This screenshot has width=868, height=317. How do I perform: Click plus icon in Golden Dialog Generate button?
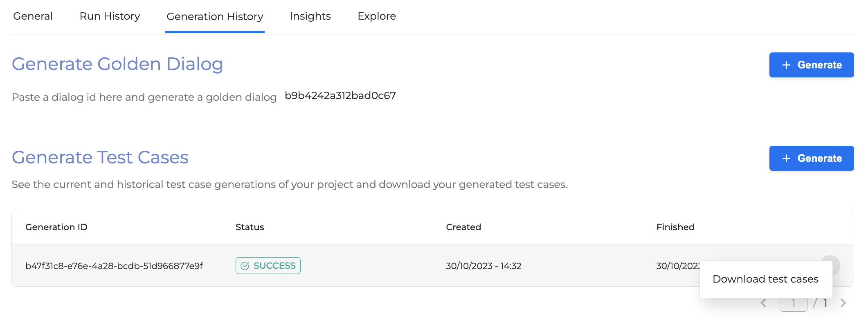(786, 65)
